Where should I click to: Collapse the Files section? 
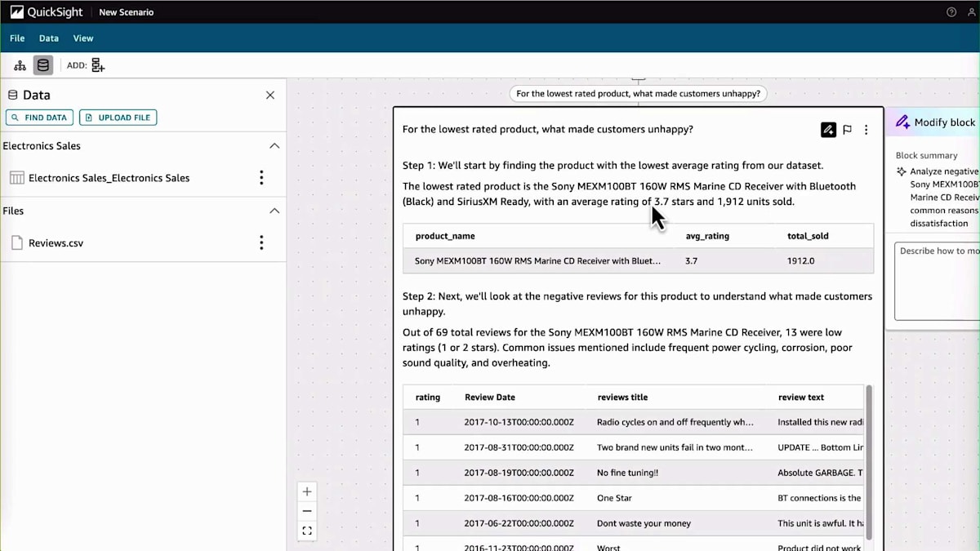click(x=274, y=211)
